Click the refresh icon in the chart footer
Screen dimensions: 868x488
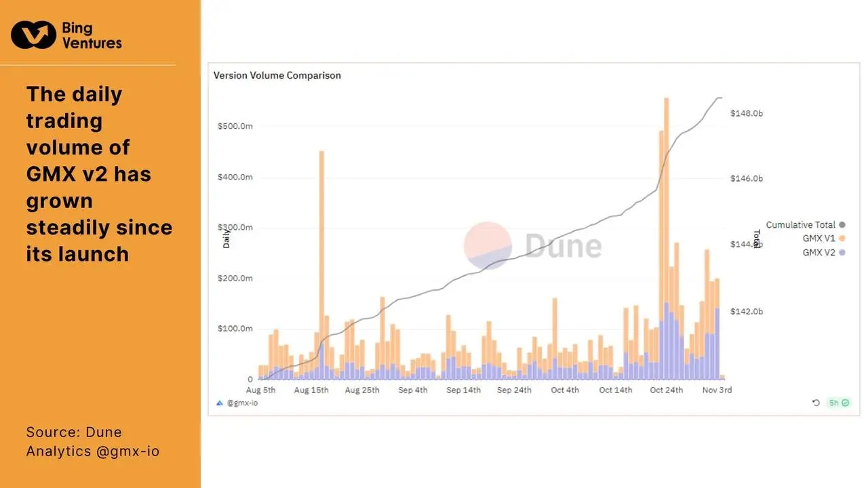(x=816, y=403)
